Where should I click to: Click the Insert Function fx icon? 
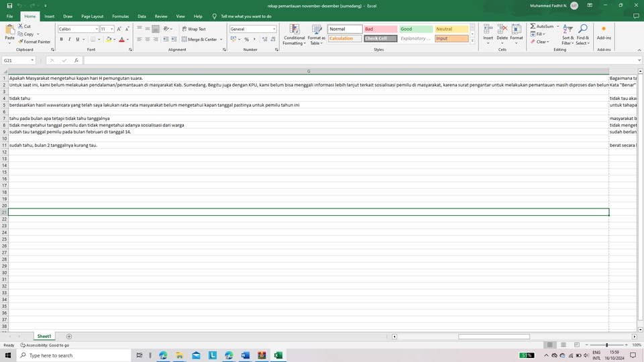[76, 60]
